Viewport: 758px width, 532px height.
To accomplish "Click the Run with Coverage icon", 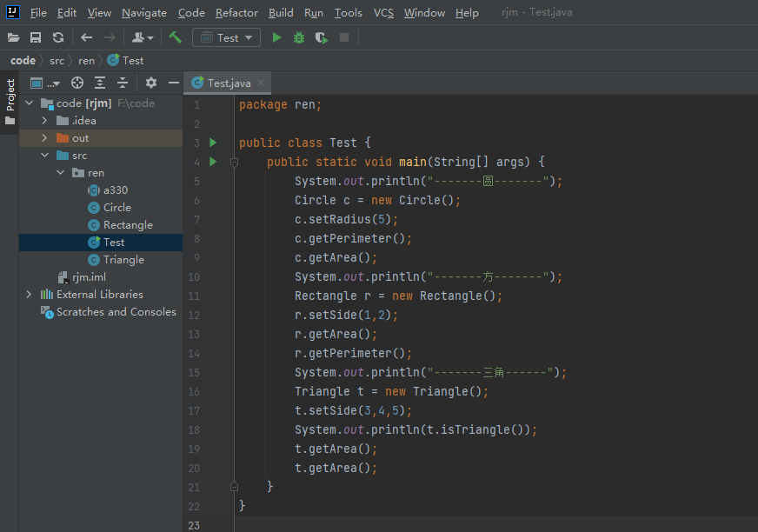I will coord(322,37).
